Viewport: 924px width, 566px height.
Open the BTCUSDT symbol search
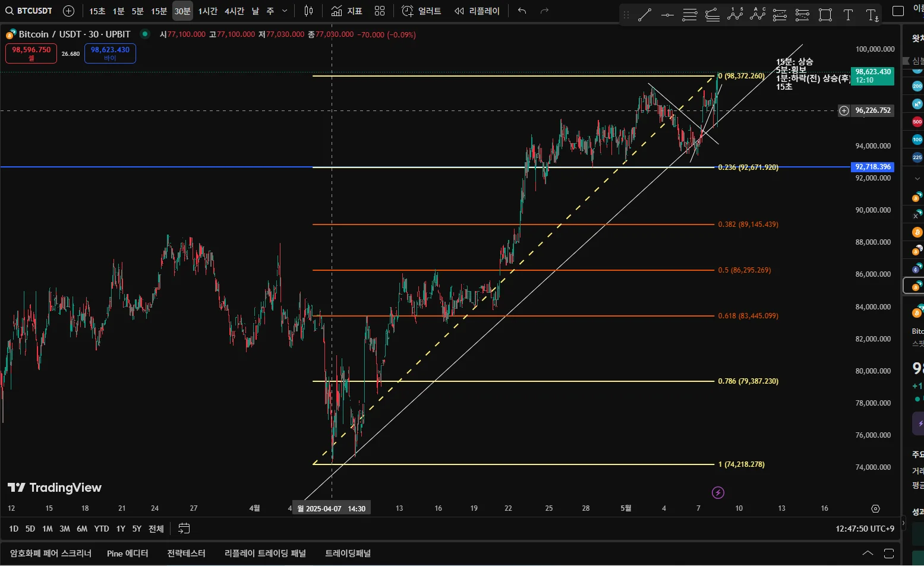tap(29, 11)
